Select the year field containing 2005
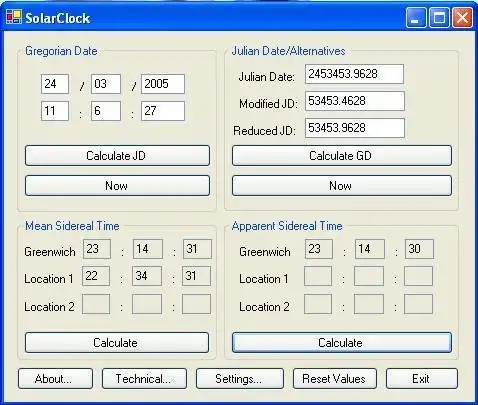478x405 pixels. tap(163, 84)
